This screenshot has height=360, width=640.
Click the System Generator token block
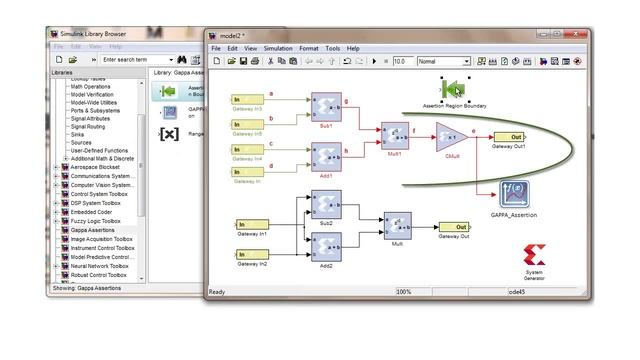pos(534,255)
